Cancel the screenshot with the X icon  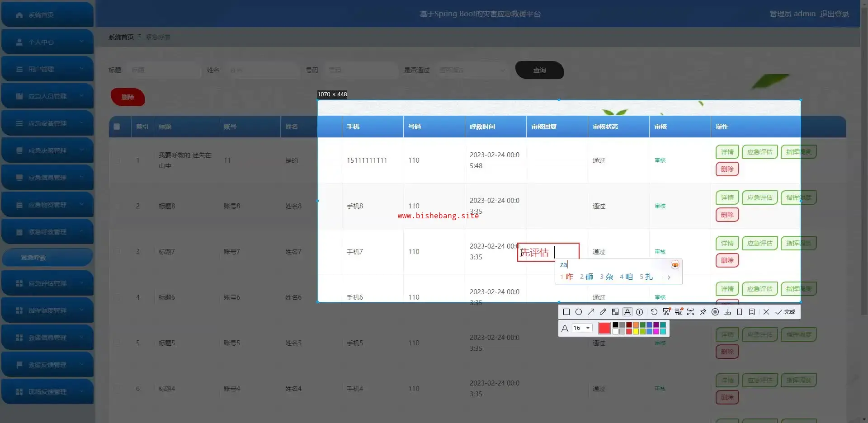[x=766, y=312]
